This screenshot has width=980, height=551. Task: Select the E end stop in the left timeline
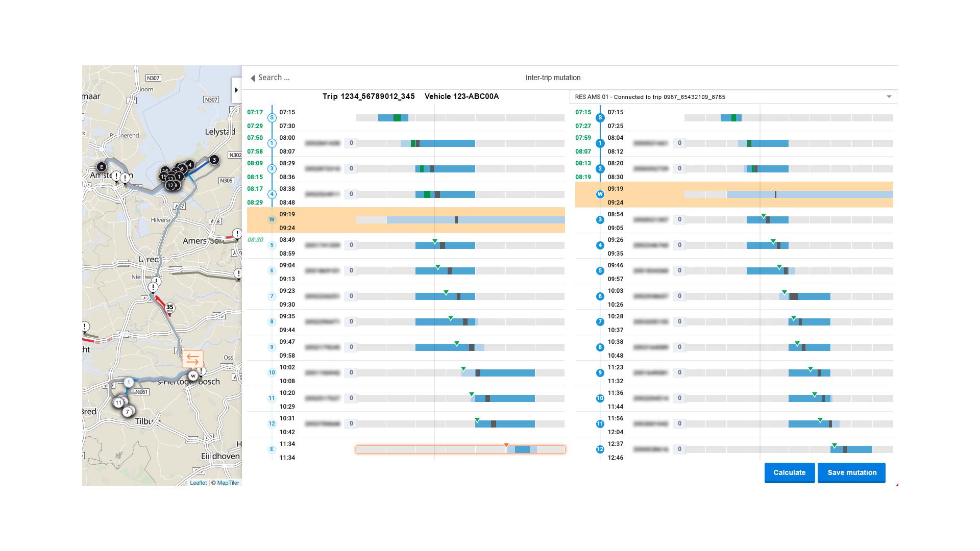[272, 449]
